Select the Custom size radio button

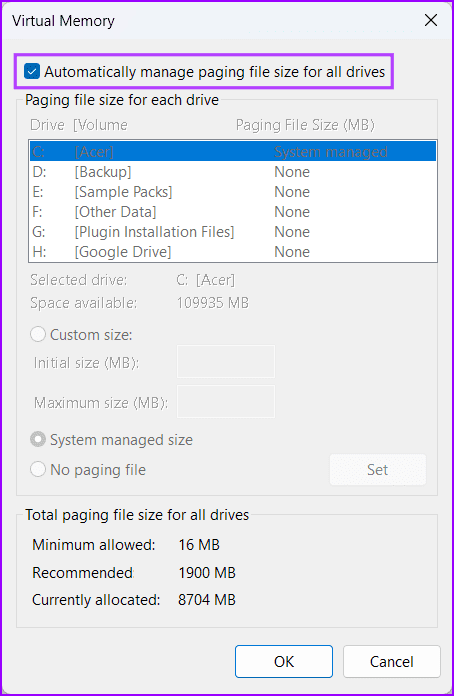click(x=38, y=335)
